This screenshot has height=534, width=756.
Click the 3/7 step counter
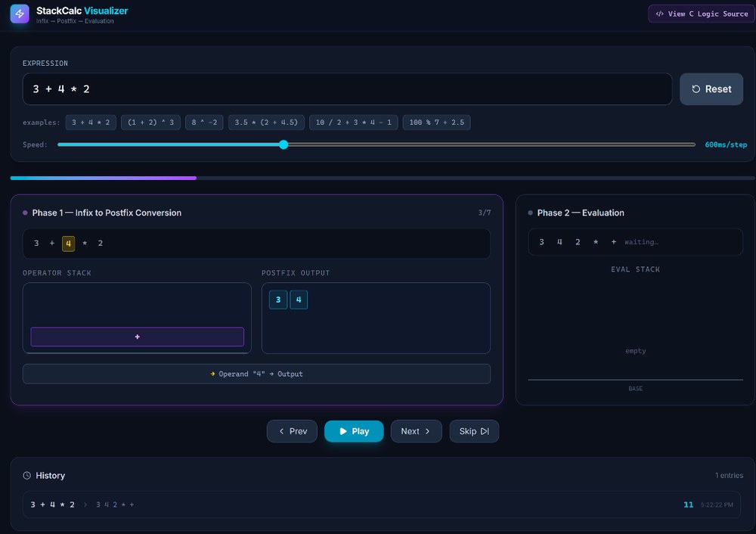click(x=485, y=213)
